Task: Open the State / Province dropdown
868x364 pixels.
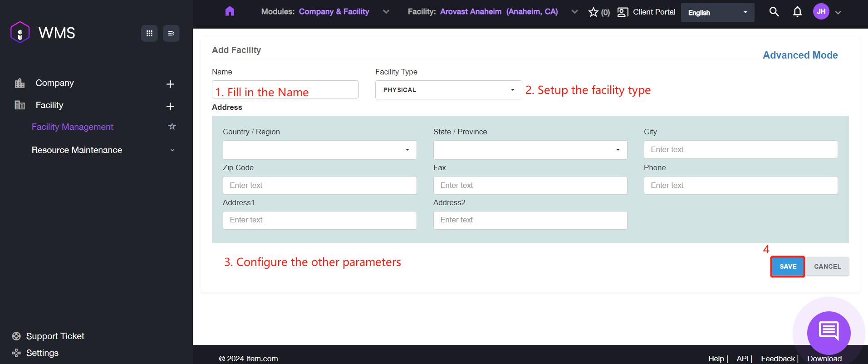Action: [530, 150]
